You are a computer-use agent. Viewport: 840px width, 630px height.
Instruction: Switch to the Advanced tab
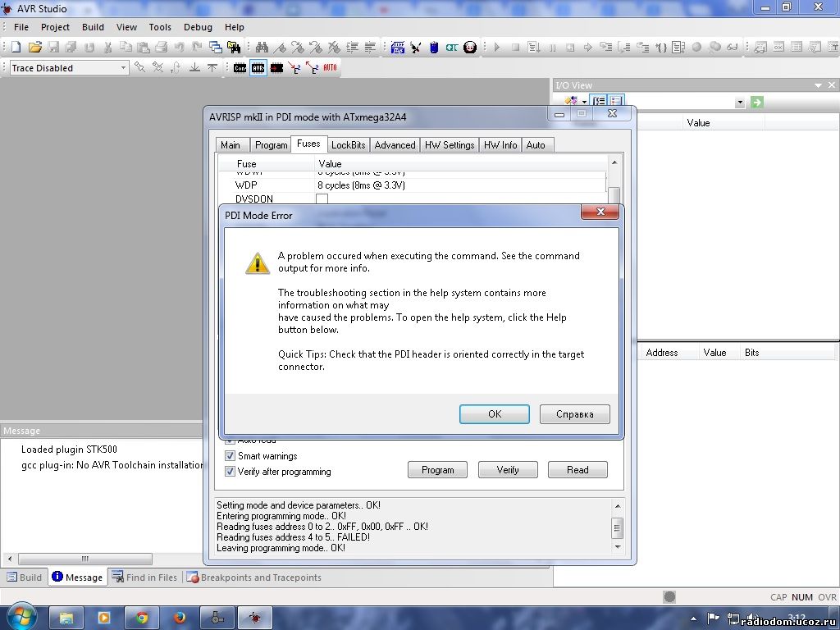[x=395, y=145]
